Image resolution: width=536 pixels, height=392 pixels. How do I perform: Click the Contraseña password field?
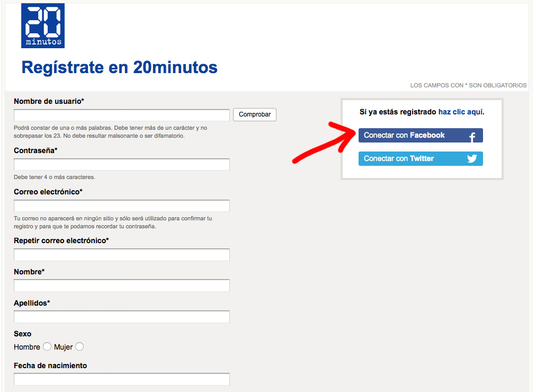tap(121, 164)
